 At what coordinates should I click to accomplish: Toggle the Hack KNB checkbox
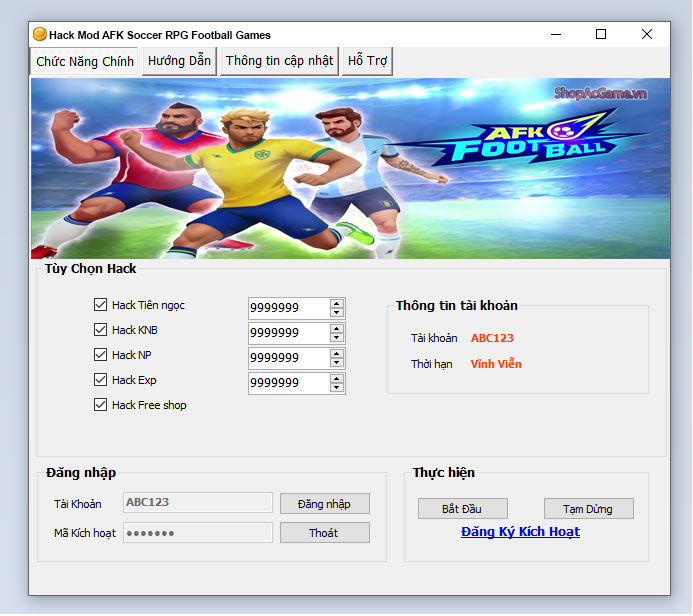pos(100,330)
